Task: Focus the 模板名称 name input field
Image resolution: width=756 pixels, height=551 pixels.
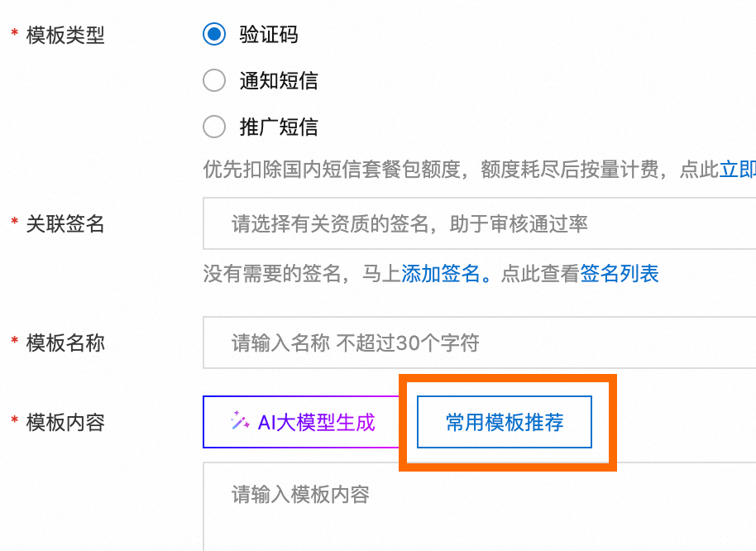Action: [479, 343]
